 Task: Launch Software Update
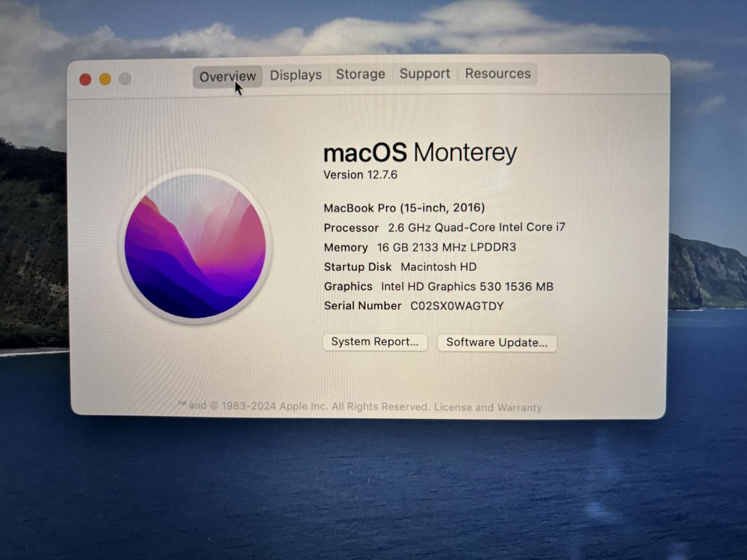click(496, 343)
